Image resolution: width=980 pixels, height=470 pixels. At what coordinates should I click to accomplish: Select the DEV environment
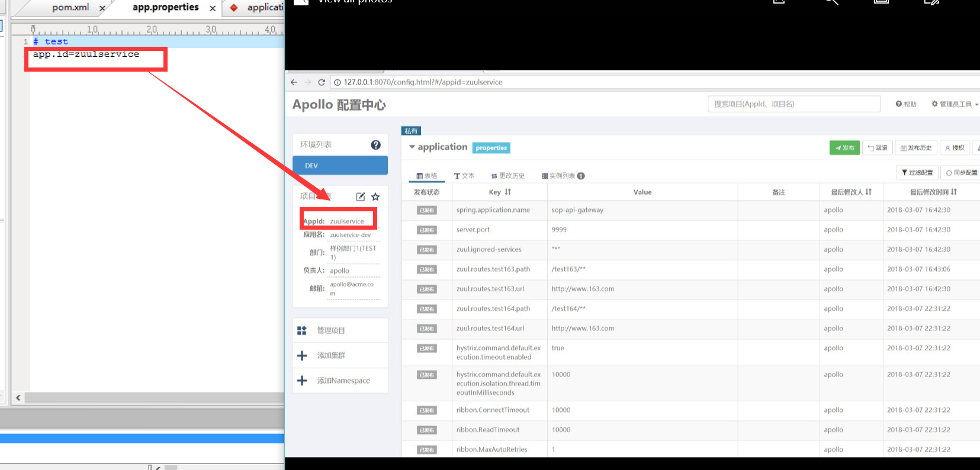tap(340, 165)
